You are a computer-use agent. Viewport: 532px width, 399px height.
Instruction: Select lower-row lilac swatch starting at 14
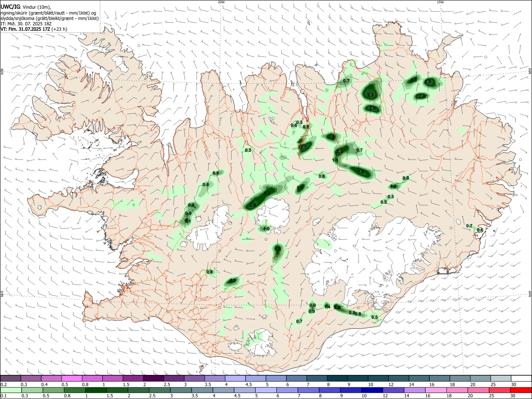tap(414, 390)
